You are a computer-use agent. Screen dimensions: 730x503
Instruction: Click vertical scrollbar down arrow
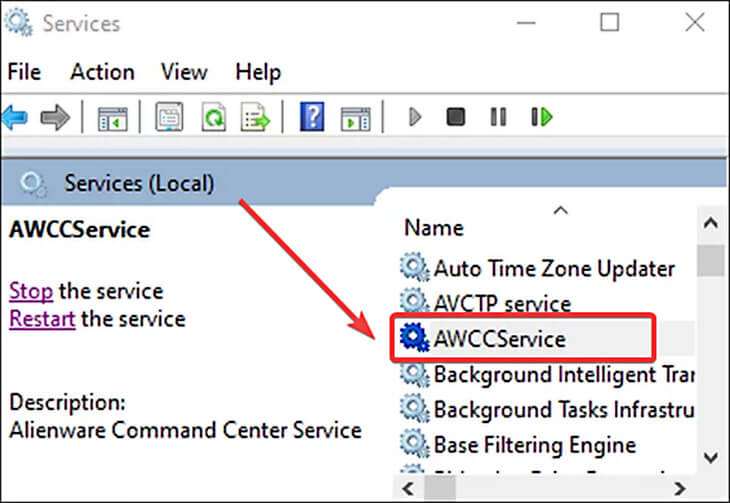[x=711, y=457]
